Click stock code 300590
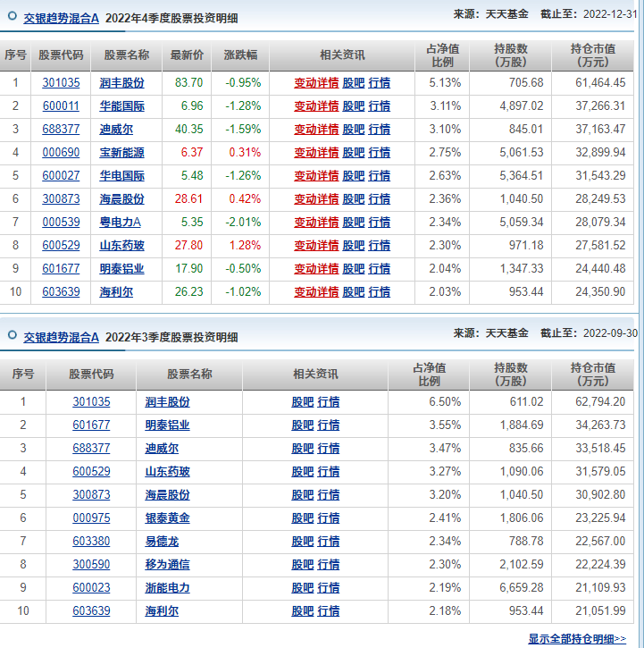The width and height of the screenshot is (644, 648). point(91,565)
